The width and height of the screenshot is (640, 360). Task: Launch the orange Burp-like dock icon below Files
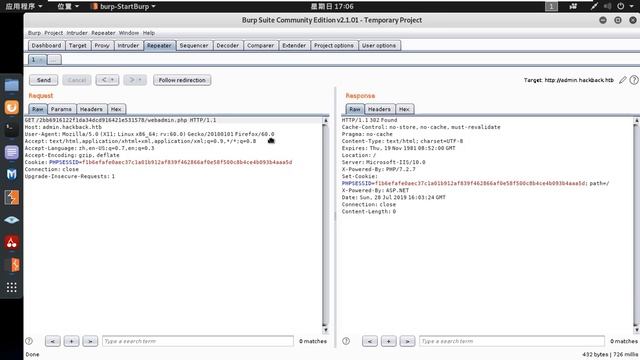coord(11,107)
